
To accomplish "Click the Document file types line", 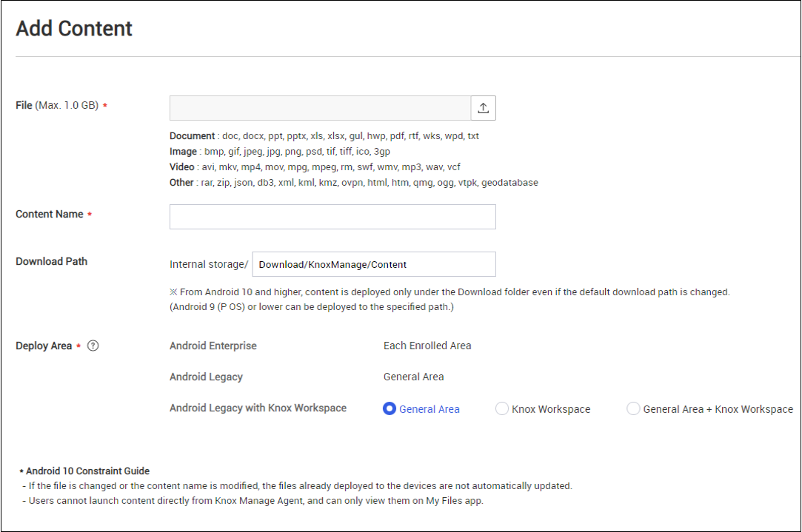I will coord(324,136).
